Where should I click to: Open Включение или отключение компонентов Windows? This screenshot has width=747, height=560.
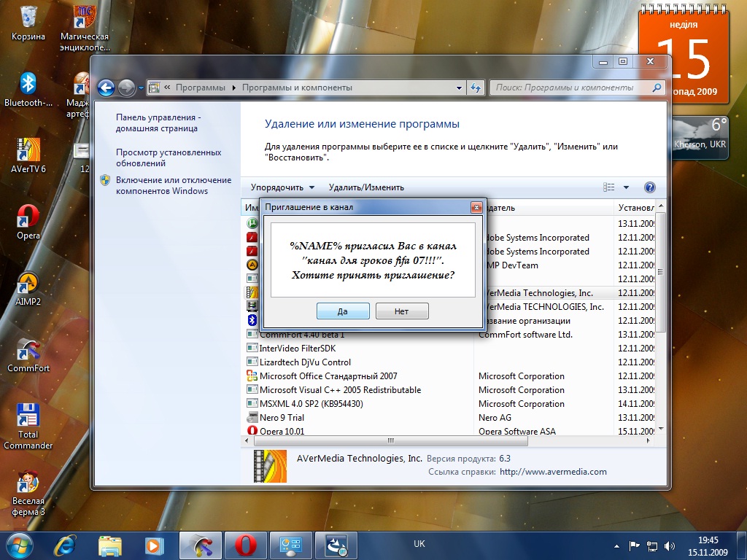point(173,185)
